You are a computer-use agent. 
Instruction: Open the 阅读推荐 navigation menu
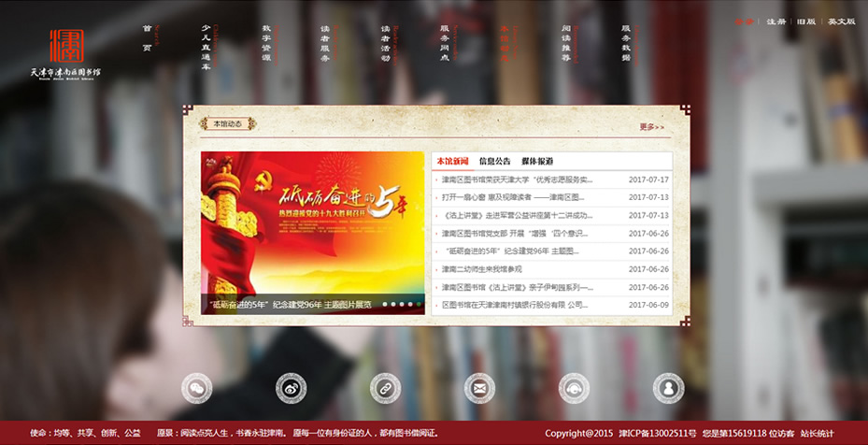pos(566,43)
